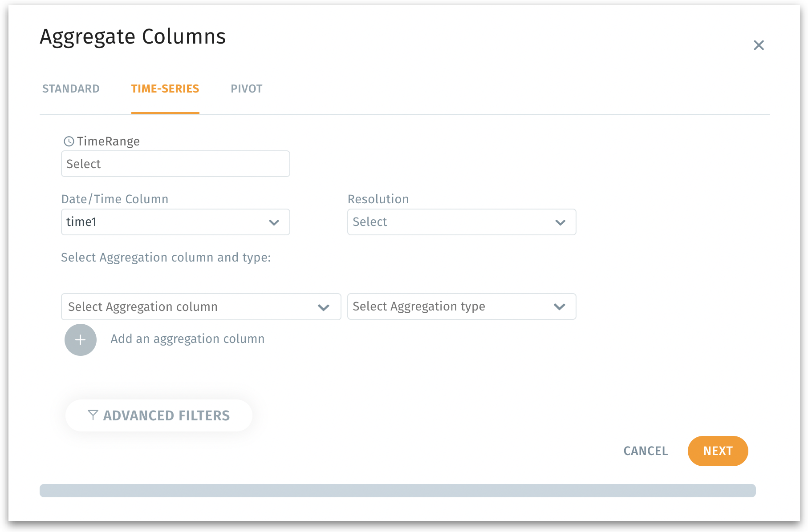Image resolution: width=808 pixels, height=532 pixels.
Task: Switch to the Pivot tab
Action: pyautogui.click(x=246, y=89)
